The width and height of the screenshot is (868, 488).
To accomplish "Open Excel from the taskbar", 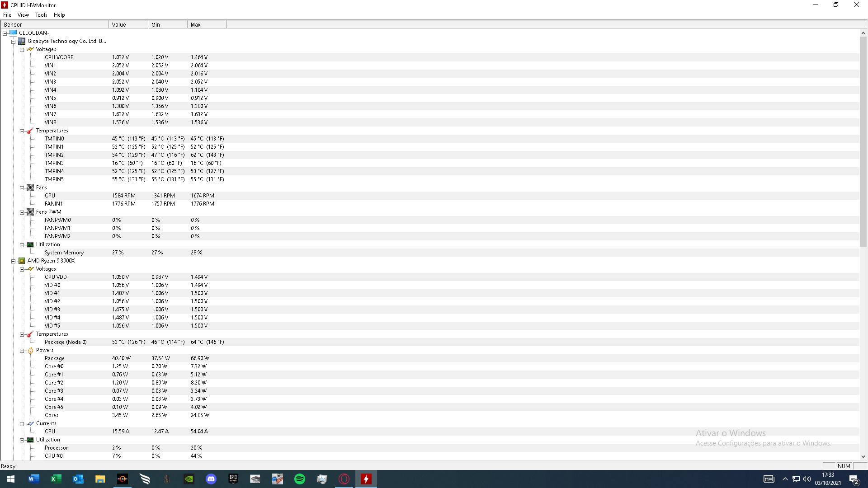I will tap(56, 479).
